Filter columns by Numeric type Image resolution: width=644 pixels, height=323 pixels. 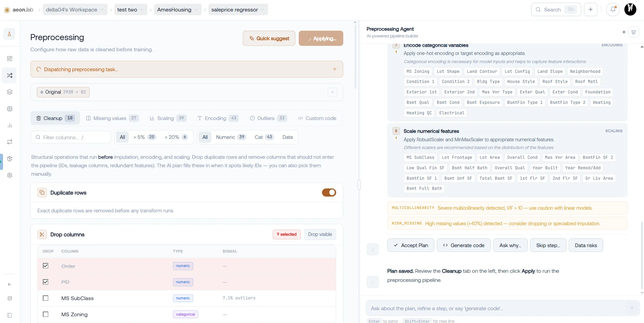click(231, 137)
